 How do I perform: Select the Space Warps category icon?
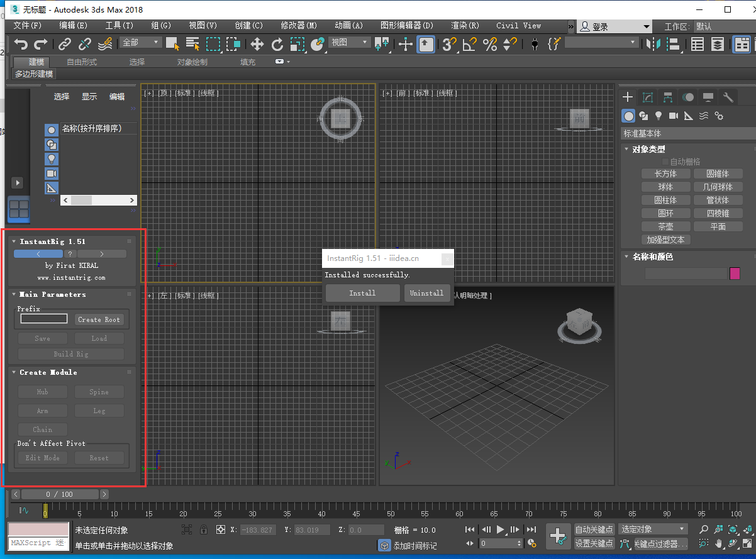click(704, 116)
